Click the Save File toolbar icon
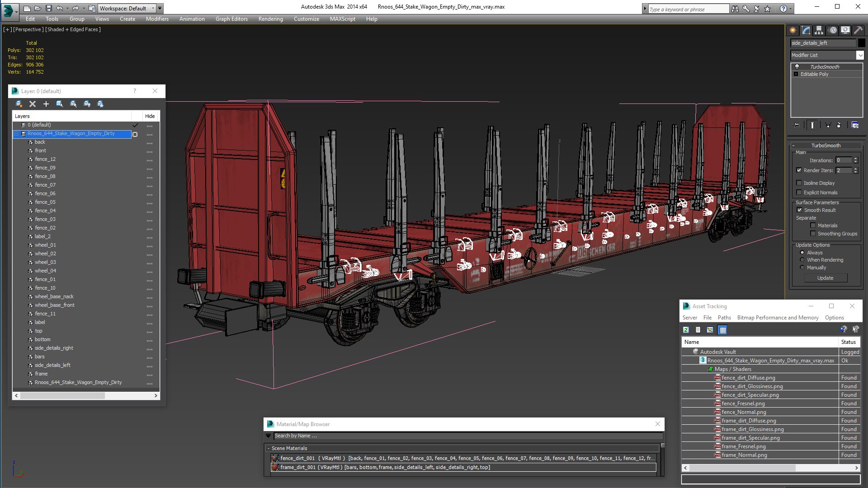 point(49,8)
